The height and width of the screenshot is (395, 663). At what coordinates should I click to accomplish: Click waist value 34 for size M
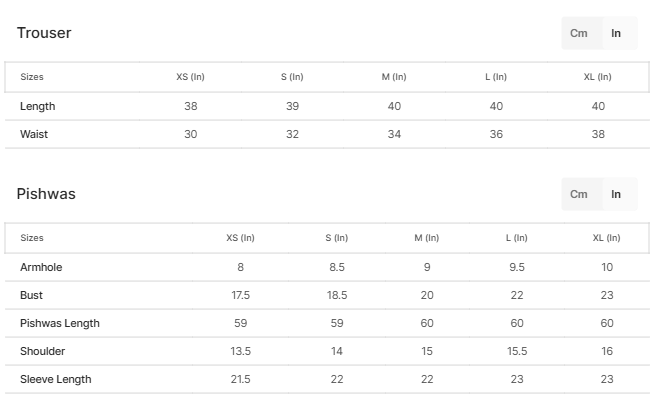pyautogui.click(x=394, y=134)
